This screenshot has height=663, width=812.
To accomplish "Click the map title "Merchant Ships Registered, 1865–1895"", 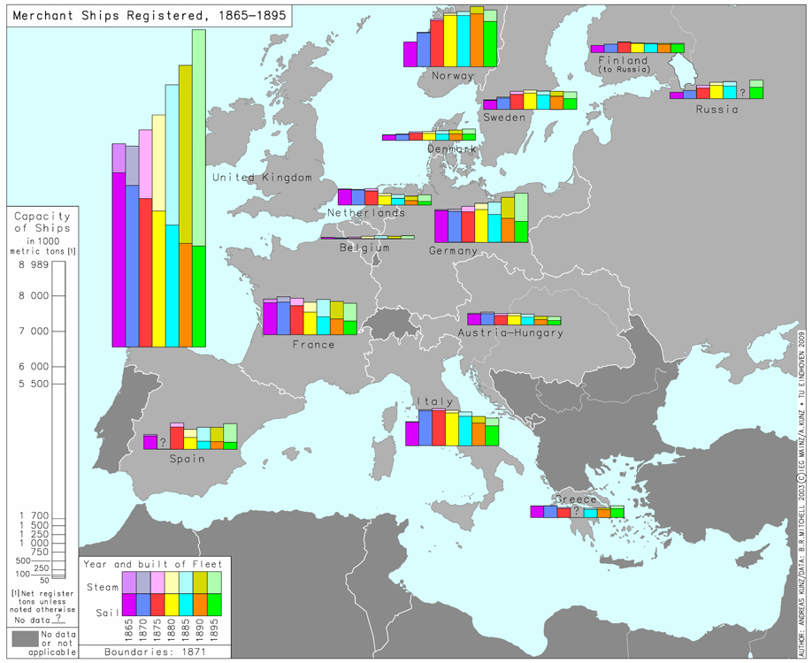I will click(149, 14).
